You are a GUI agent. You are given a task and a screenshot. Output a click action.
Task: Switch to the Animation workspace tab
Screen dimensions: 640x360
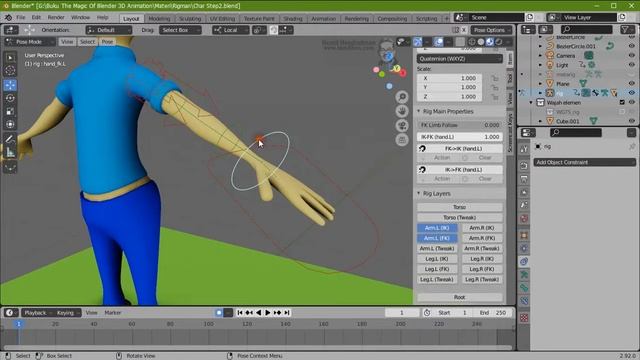click(323, 19)
